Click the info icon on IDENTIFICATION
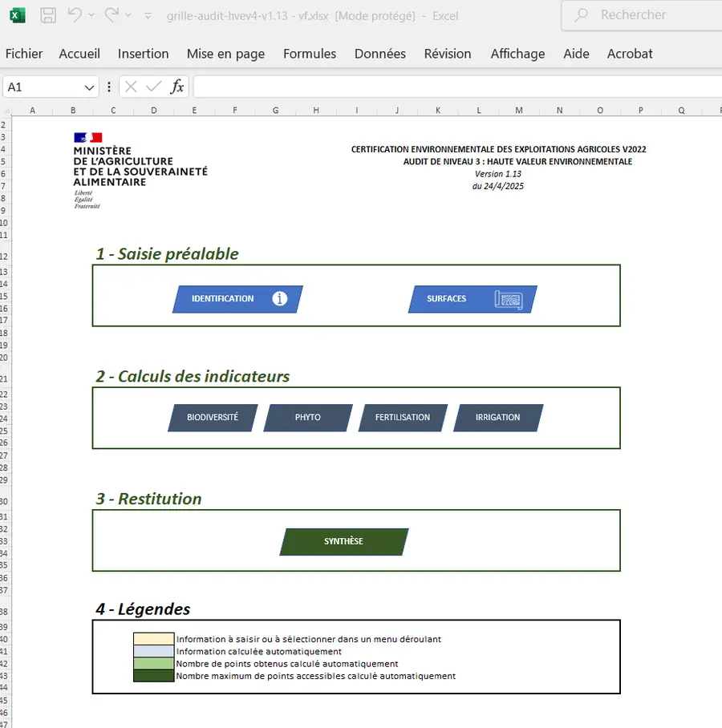722x728 pixels. pyautogui.click(x=280, y=298)
